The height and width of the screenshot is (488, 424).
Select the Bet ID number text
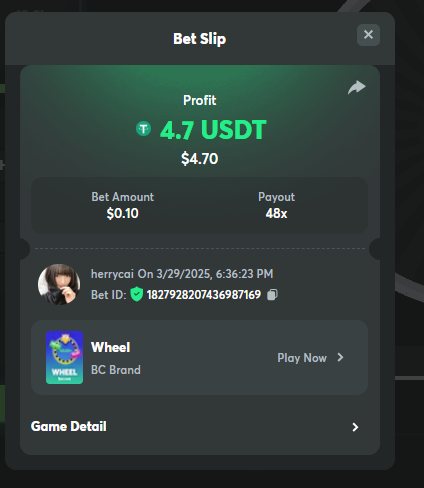[x=204, y=295]
